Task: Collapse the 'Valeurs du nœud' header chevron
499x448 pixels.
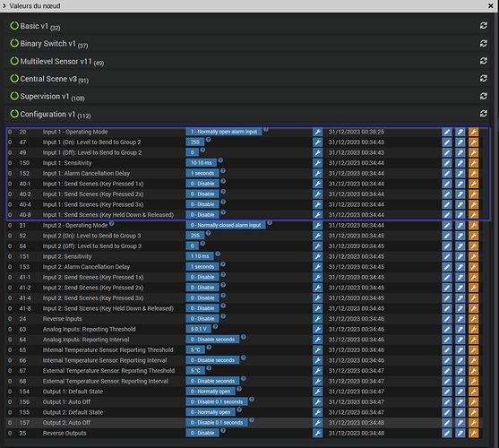Action: tap(4, 5)
